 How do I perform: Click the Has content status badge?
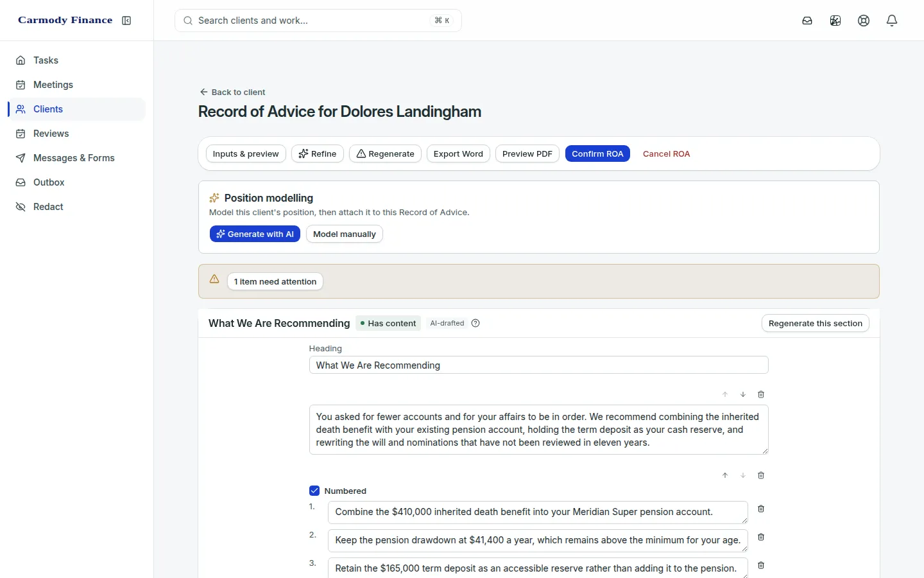click(x=388, y=323)
